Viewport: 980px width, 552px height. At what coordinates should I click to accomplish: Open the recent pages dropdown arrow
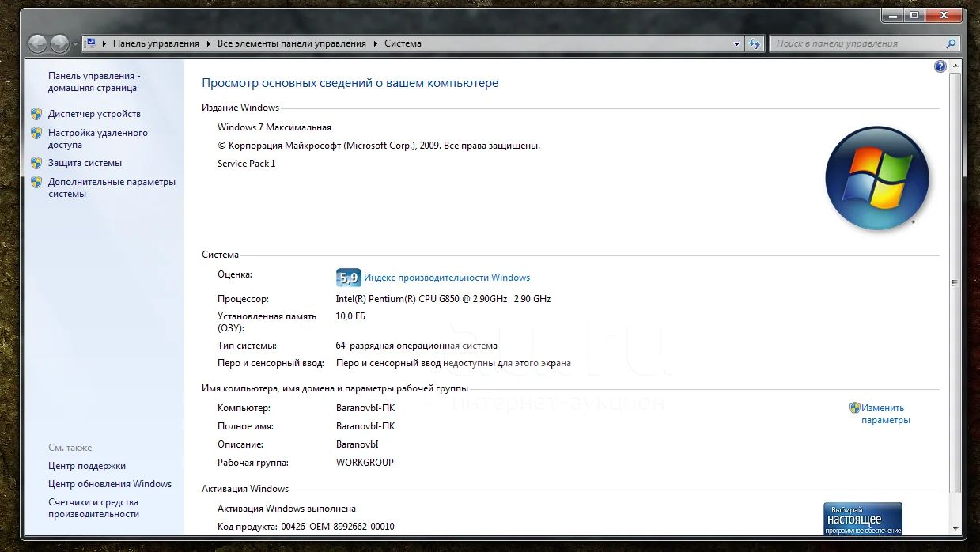pos(75,44)
